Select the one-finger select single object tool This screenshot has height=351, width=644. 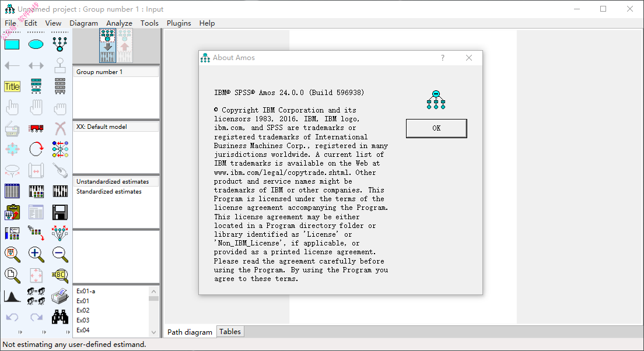12,108
